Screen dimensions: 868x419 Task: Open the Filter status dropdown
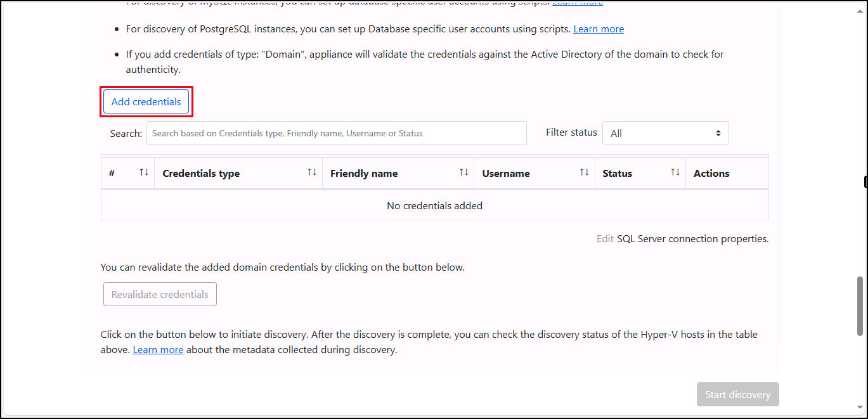[x=665, y=133]
